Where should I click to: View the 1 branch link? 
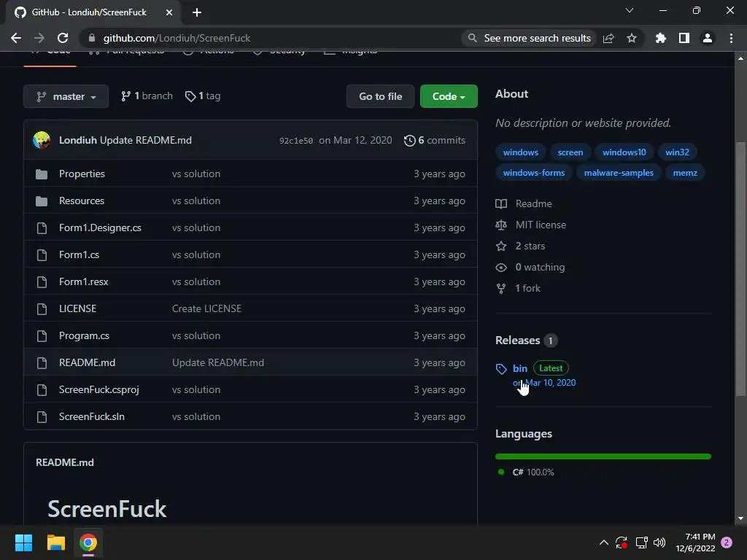[x=147, y=96]
